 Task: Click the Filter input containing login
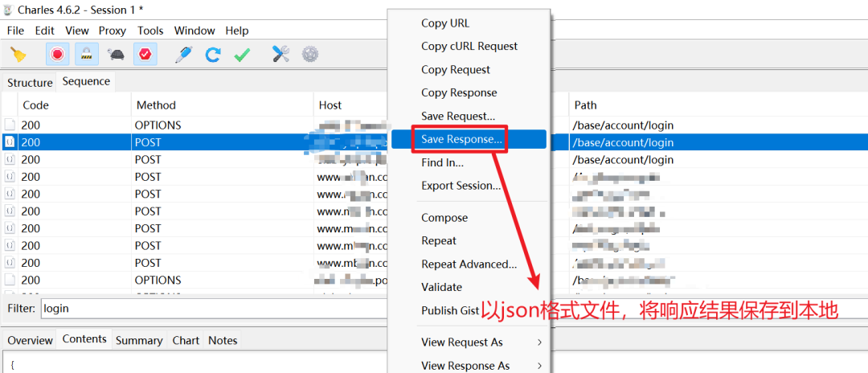point(213,309)
